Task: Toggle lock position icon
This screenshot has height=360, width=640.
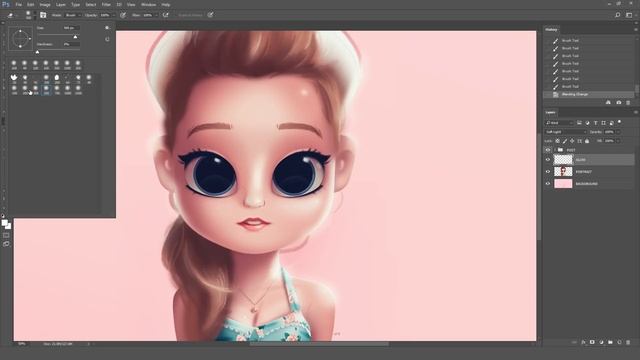Action: tap(572, 141)
